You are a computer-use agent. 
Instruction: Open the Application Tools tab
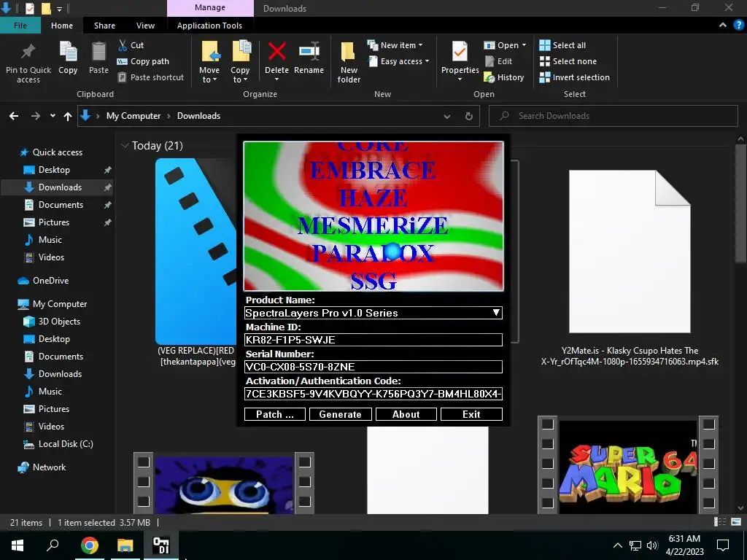click(209, 26)
